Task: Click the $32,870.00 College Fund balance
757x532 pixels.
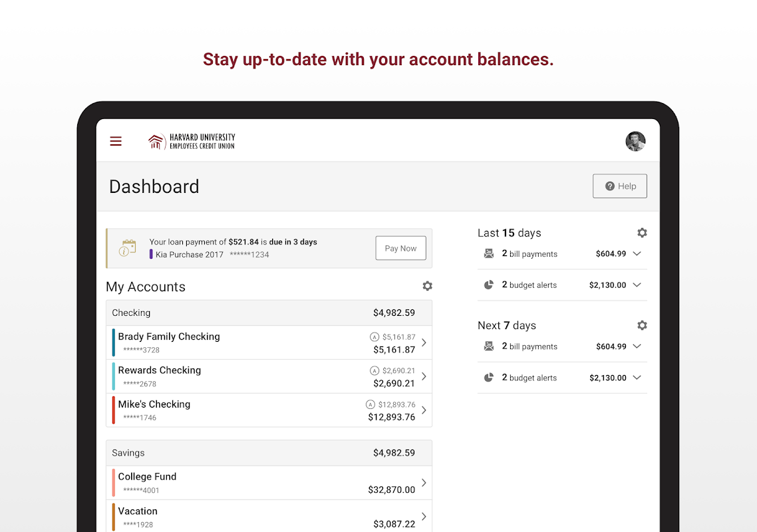Action: tap(392, 489)
